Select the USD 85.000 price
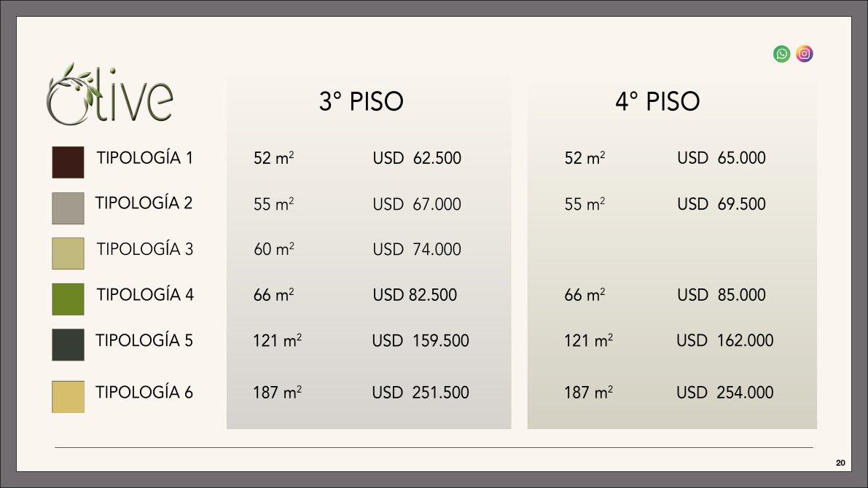This screenshot has height=488, width=868. click(x=722, y=294)
